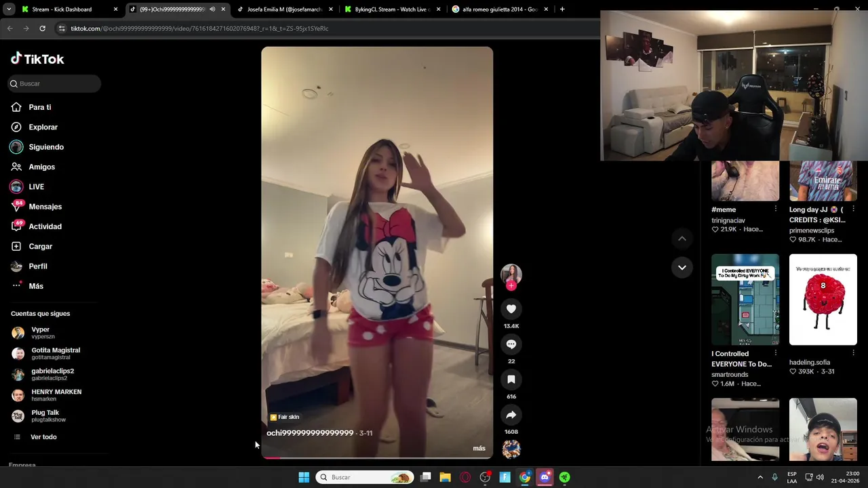Click the ochi999999999999999 username on video
The width and height of the screenshot is (868, 488).
click(x=310, y=433)
